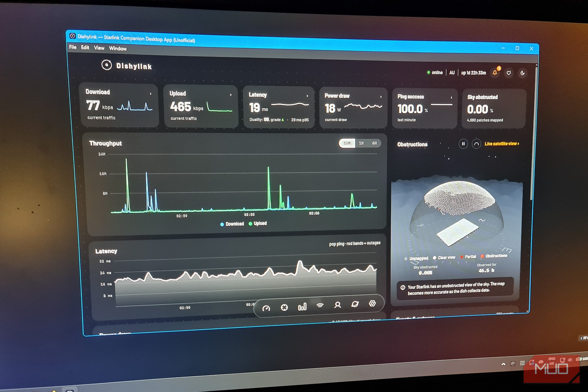
Task: Open the Wi-Fi network icon in dock
Action: click(x=320, y=306)
